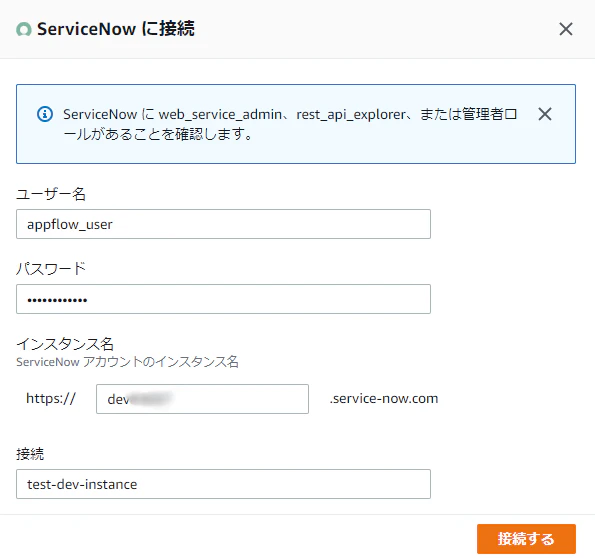This screenshot has width=595, height=558.
Task: Click the .service-now.com suffix text
Action: pos(384,399)
